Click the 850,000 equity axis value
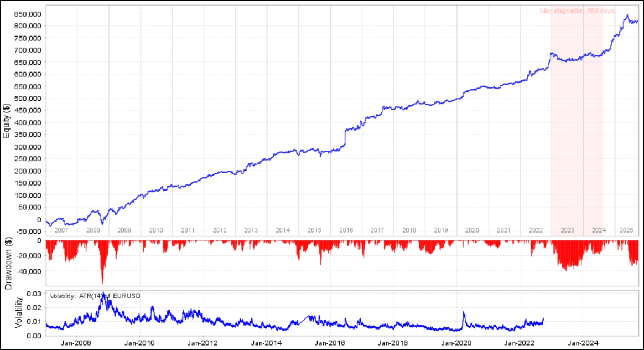 click(x=27, y=14)
